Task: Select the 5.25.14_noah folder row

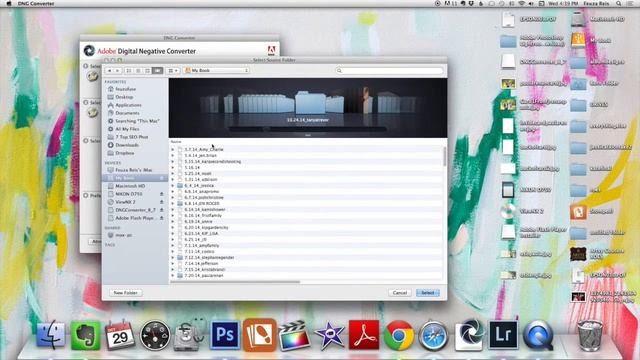Action: [x=306, y=173]
